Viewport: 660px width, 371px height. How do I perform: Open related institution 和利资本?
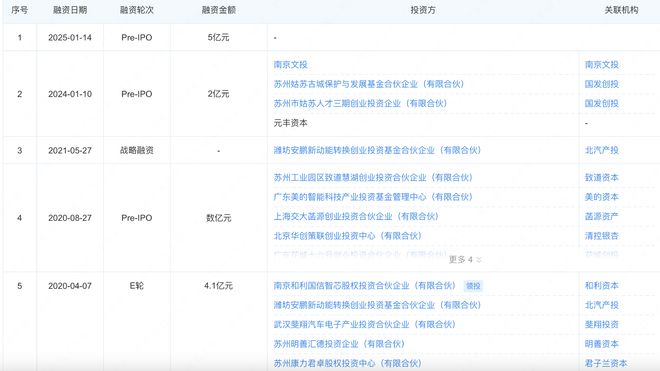pos(601,286)
